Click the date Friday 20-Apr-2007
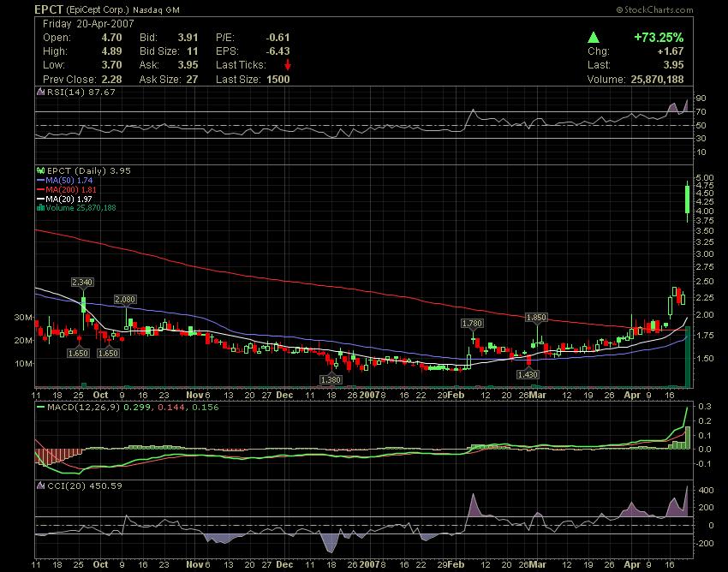 tap(88, 24)
